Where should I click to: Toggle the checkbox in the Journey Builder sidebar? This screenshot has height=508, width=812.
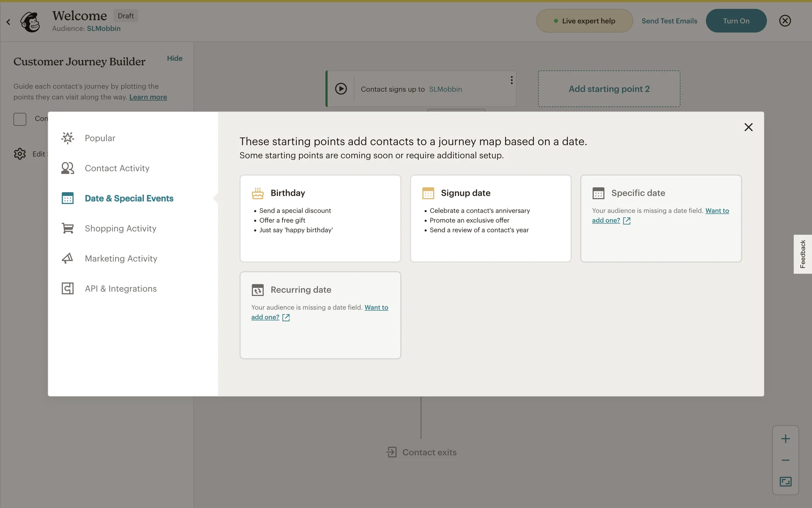pos(20,119)
